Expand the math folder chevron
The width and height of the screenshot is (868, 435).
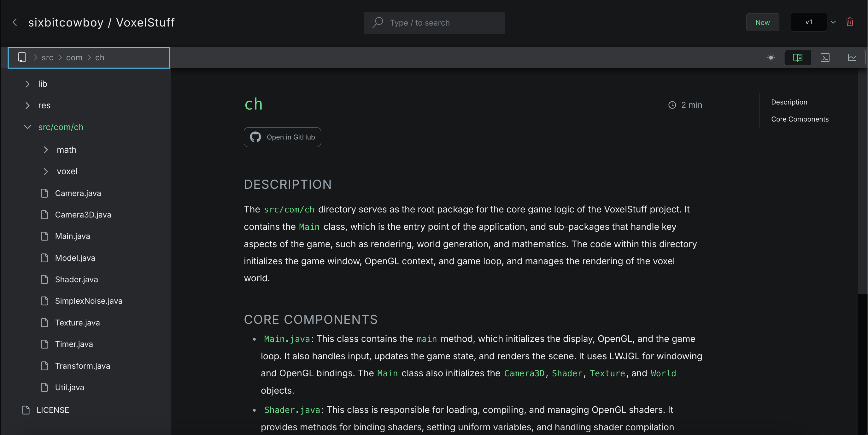pyautogui.click(x=46, y=150)
